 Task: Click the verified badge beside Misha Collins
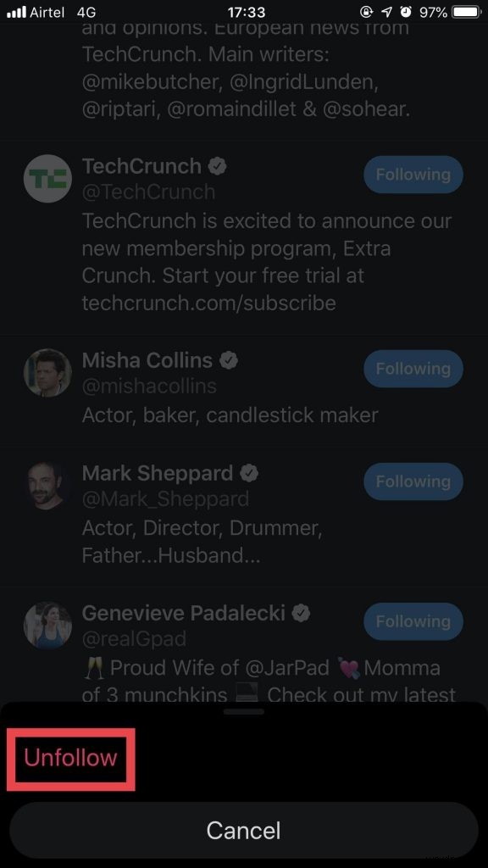[x=228, y=359]
